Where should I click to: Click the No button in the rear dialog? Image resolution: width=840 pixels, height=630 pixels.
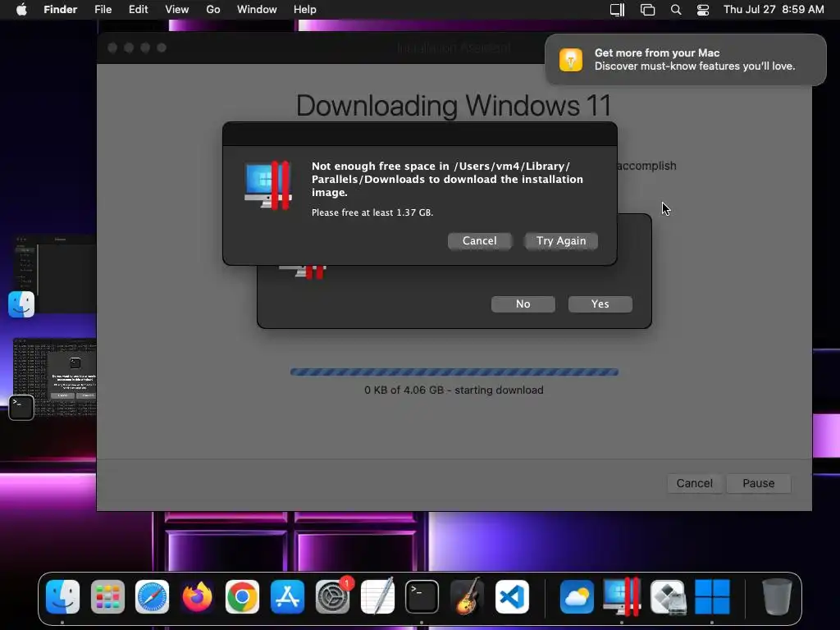coord(523,304)
